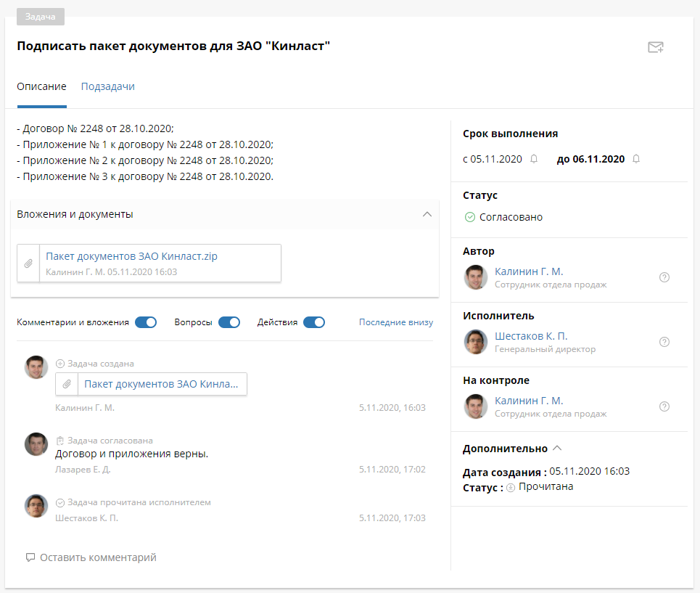The width and height of the screenshot is (700, 593).
Task: Click paperclip icon in task created comment
Action: tap(67, 384)
